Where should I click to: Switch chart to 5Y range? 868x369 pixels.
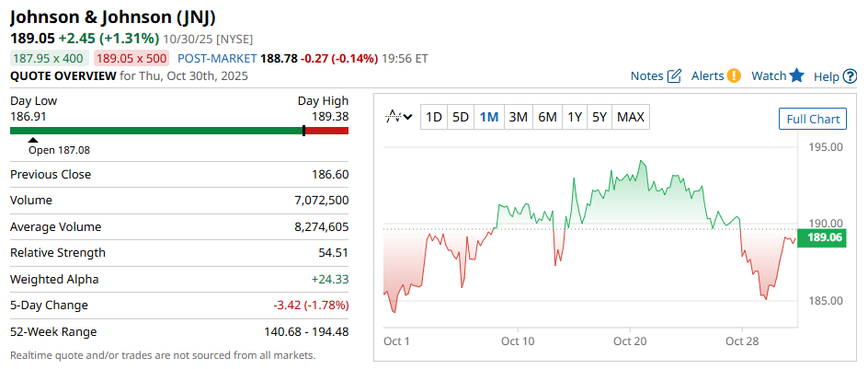pos(600,117)
